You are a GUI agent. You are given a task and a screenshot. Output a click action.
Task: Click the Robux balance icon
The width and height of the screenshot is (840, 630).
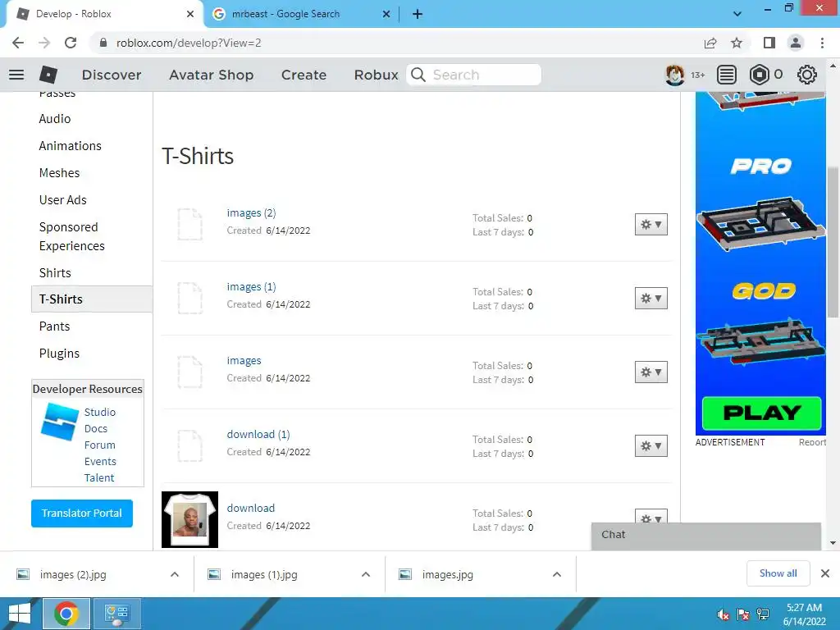[x=759, y=75]
